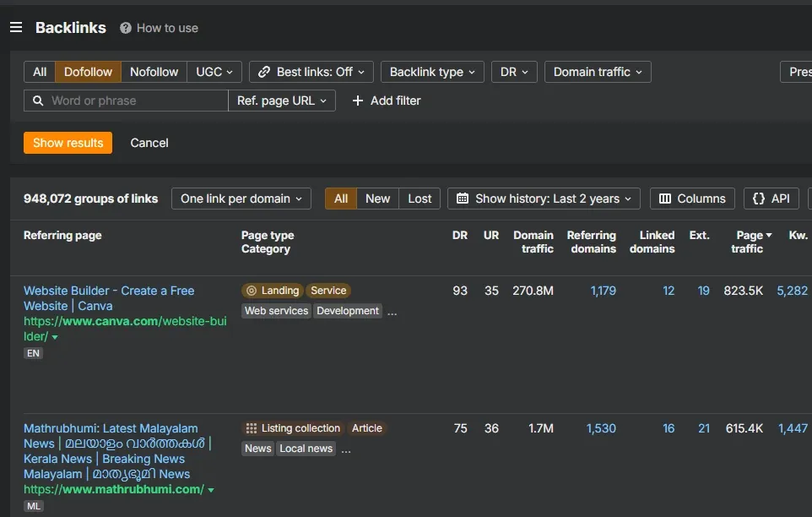Click the Show results button
The image size is (812, 517).
68,143
